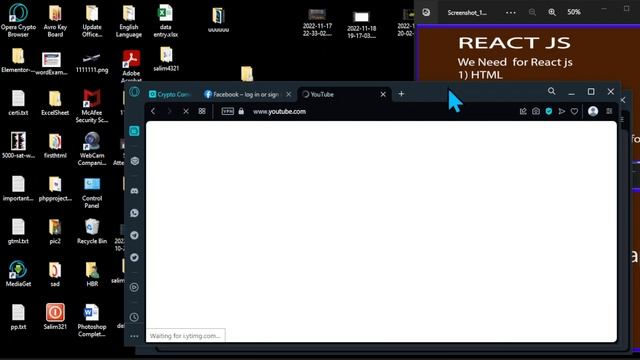Go back to the previous page
The image size is (640, 360).
coord(153,111)
